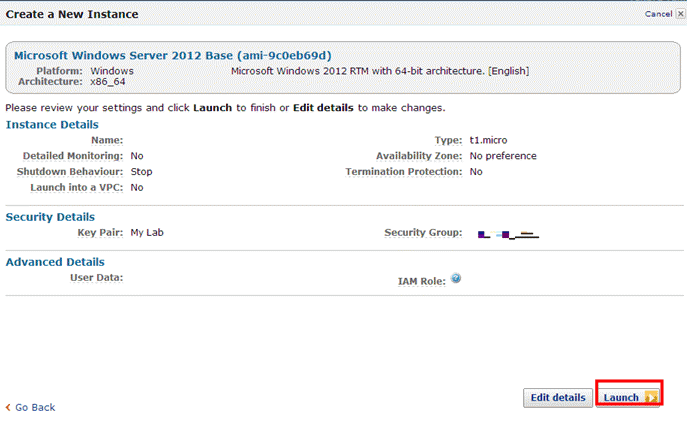Screen dimensions: 687x423
Task: Click the IAM Role label
Action: point(421,281)
